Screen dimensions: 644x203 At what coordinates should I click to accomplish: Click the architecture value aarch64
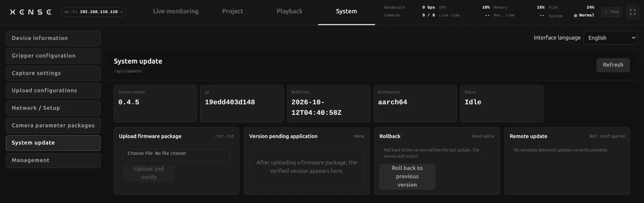[x=392, y=102]
